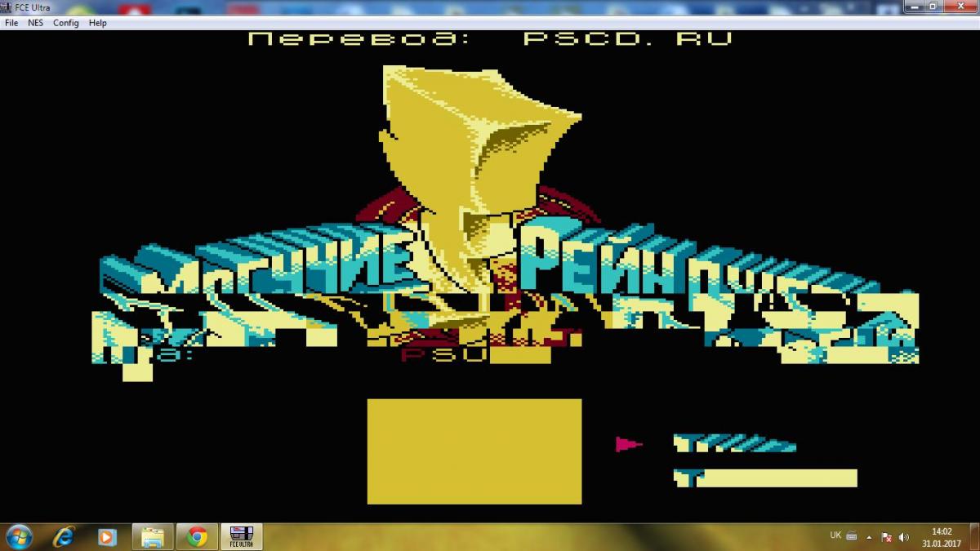This screenshot has width=980, height=551.
Task: Click the FCE Ultra taskbar button
Action: [x=242, y=536]
